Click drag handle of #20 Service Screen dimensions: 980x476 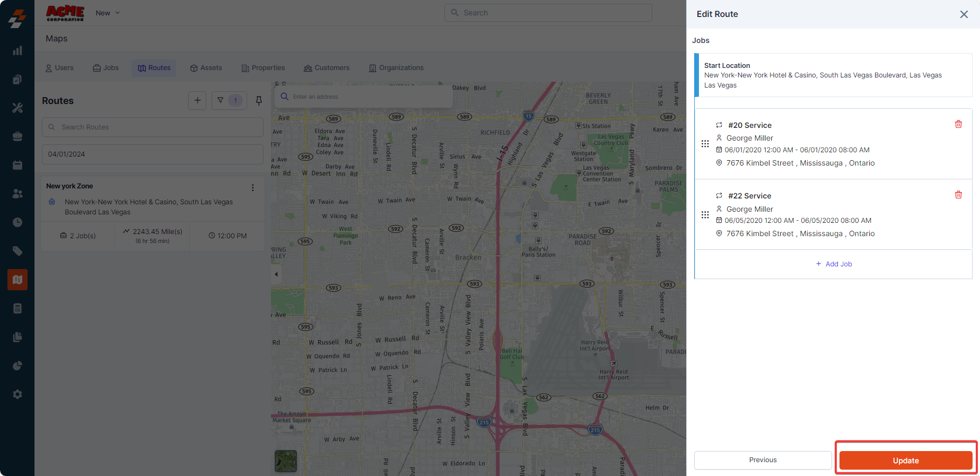tap(705, 144)
